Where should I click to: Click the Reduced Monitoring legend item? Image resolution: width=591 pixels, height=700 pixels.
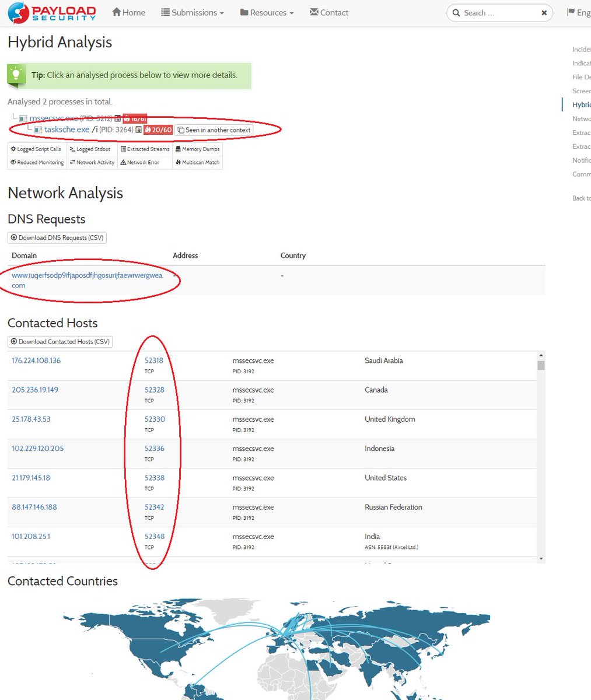(37, 163)
